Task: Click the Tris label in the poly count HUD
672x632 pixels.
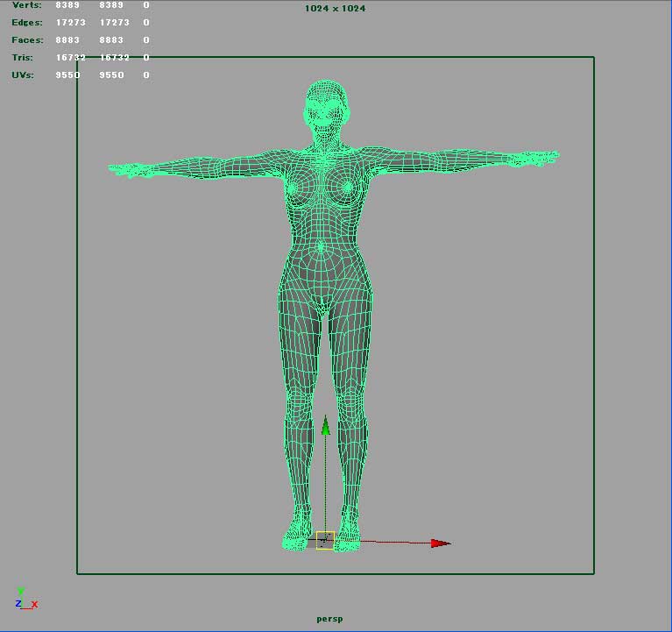Action: pos(23,58)
